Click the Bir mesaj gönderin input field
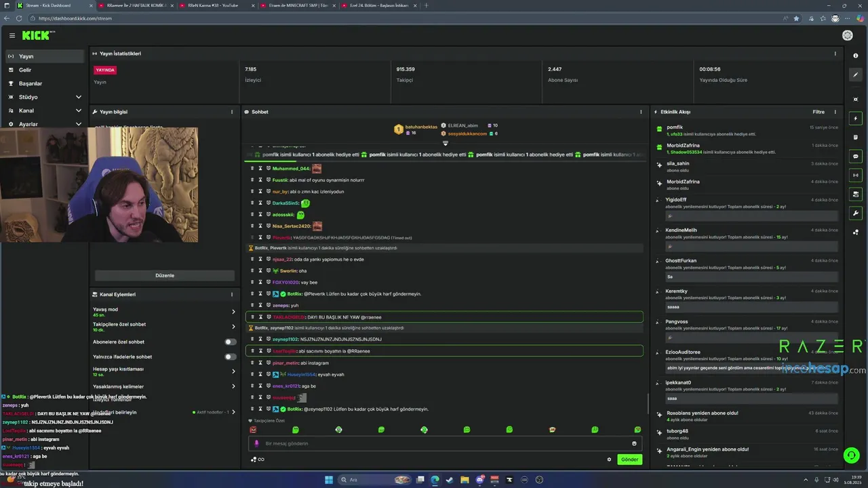 (444, 443)
